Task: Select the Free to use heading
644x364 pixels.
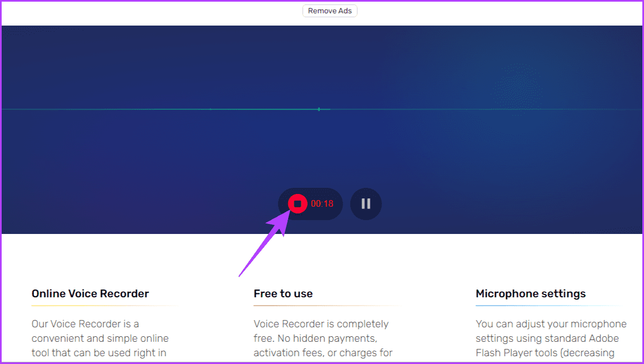Action: tap(283, 293)
